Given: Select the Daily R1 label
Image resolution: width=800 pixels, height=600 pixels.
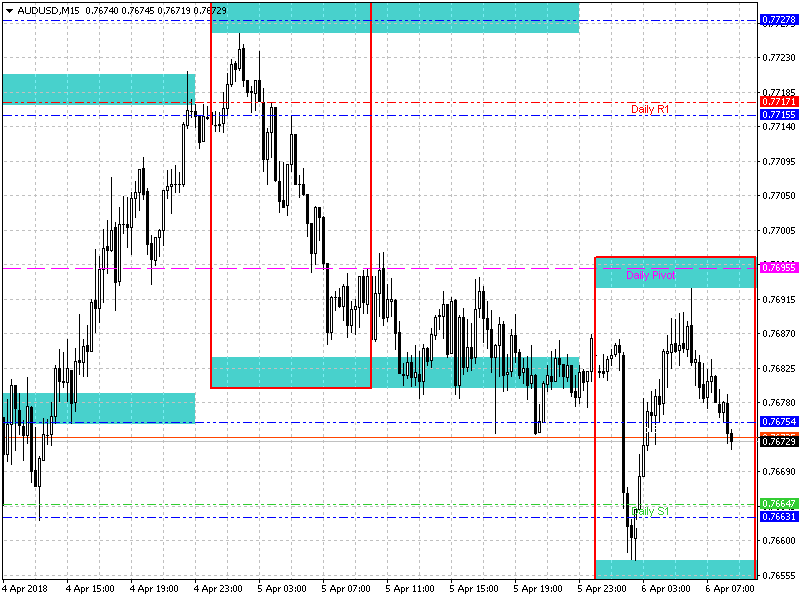Looking at the screenshot, I should click(649, 109).
